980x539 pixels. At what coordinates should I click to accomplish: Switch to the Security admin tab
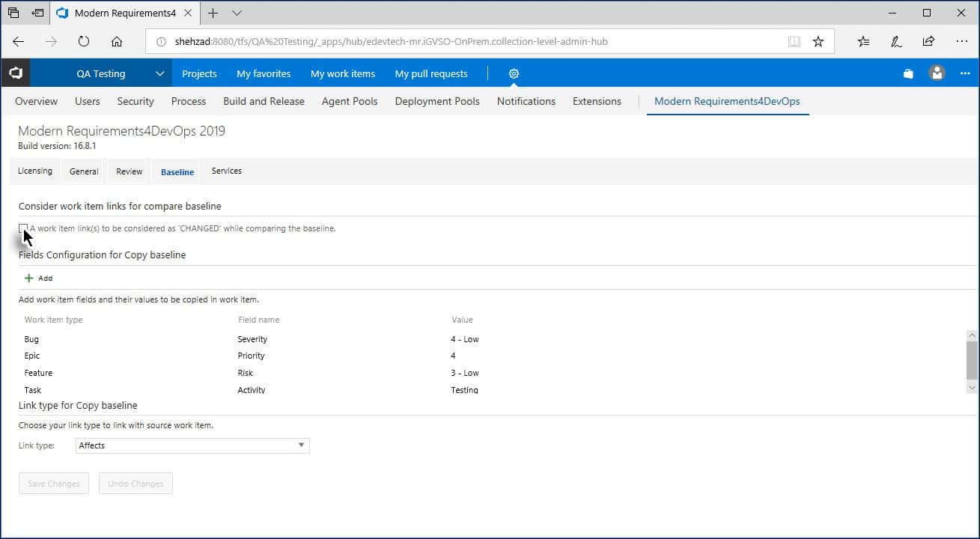(136, 101)
